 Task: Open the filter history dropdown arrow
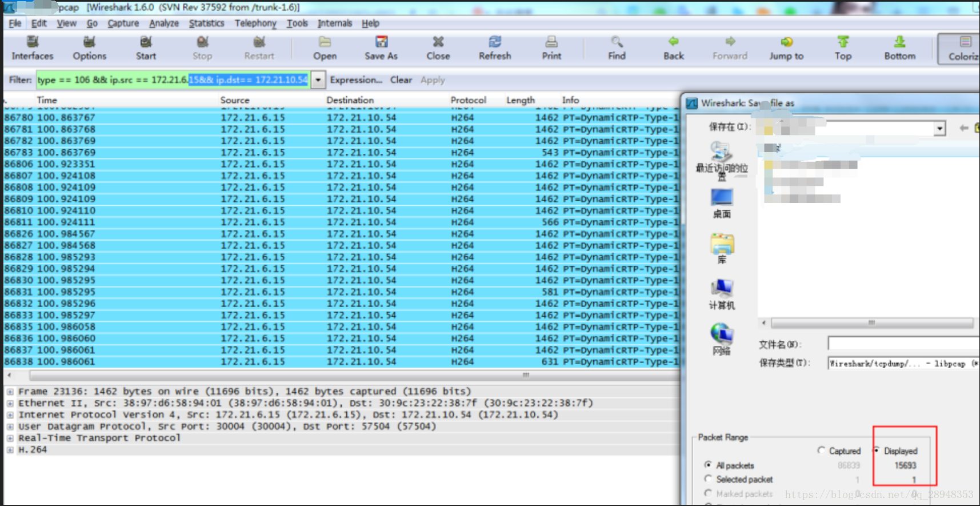[x=318, y=79]
